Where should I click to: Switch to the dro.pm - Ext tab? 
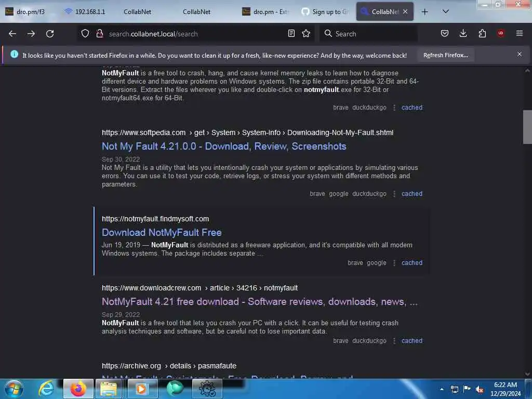[x=265, y=11]
